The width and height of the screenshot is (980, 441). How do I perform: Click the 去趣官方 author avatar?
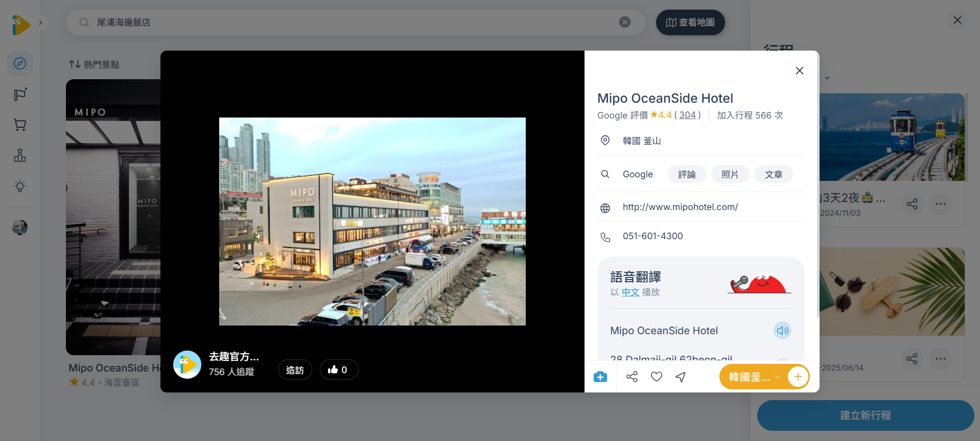pos(187,364)
